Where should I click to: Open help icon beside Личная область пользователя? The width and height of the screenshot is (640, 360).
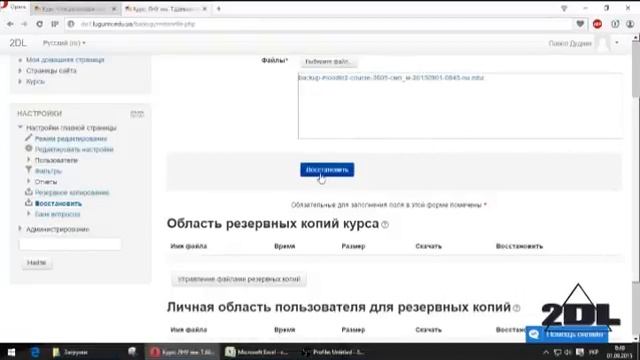[517, 308]
